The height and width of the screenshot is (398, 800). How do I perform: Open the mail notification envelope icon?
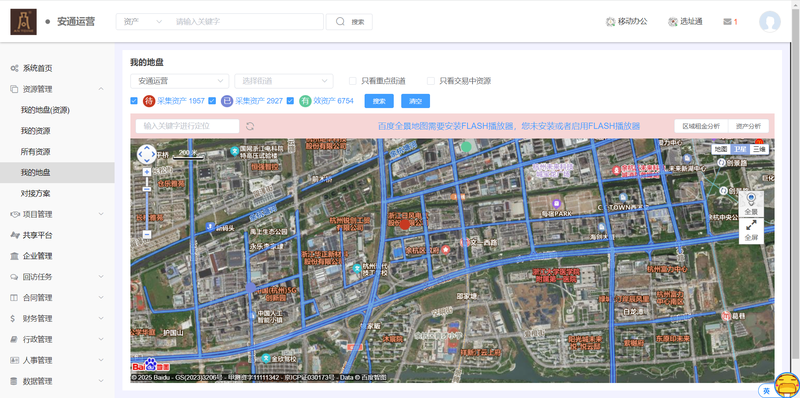coord(728,22)
